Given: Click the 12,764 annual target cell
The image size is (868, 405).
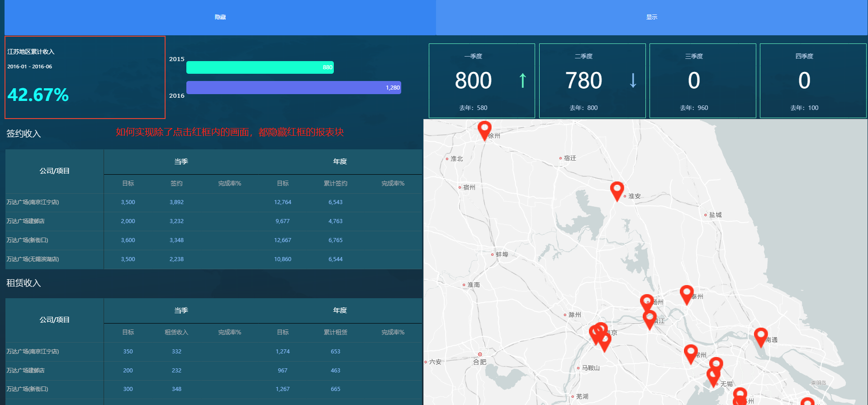Looking at the screenshot, I should [x=283, y=202].
